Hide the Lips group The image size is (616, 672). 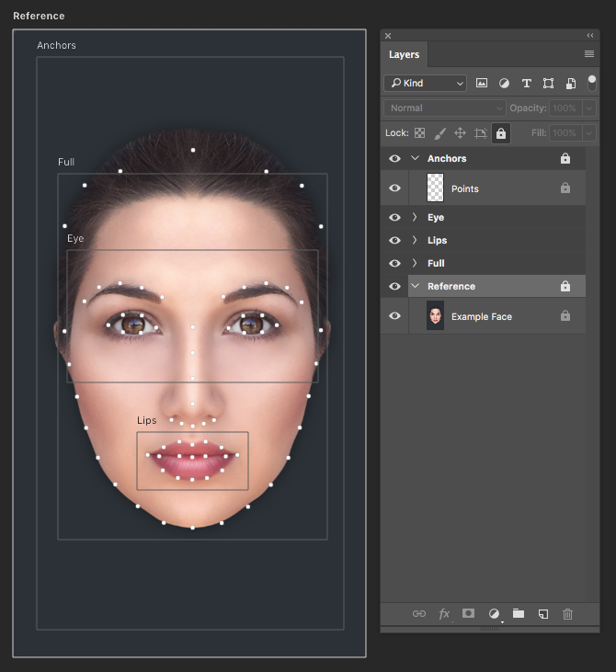pos(395,241)
